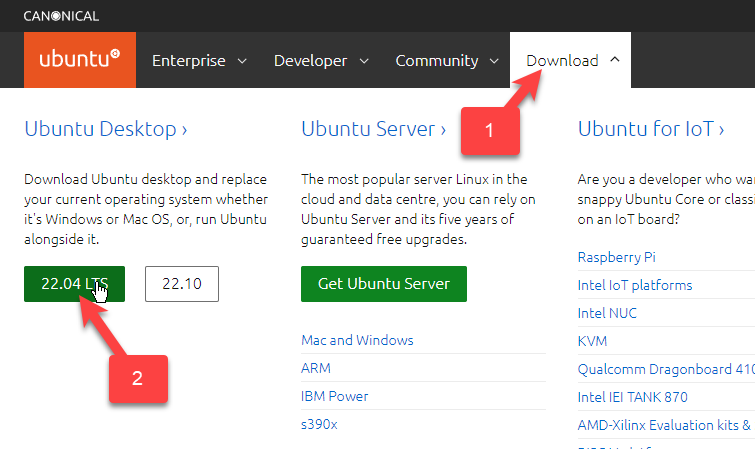Click the Ubuntu Server description paragraph
755x449 pixels.
[418, 209]
